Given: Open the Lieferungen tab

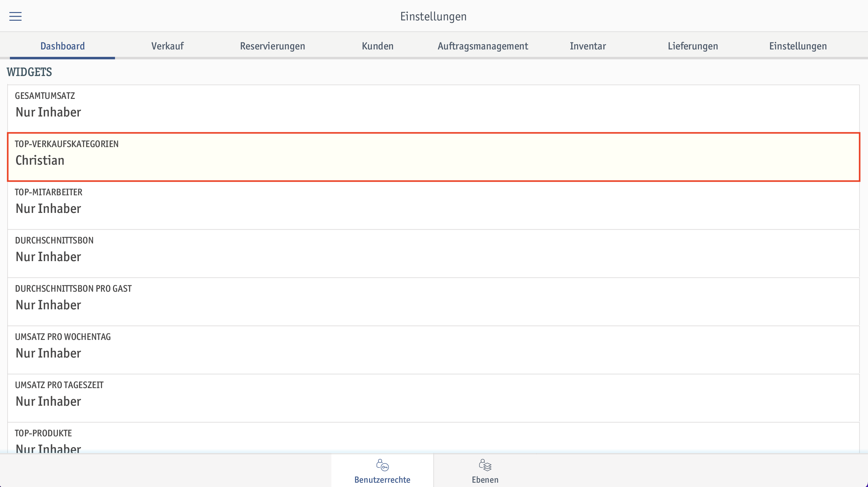Looking at the screenshot, I should [x=693, y=46].
